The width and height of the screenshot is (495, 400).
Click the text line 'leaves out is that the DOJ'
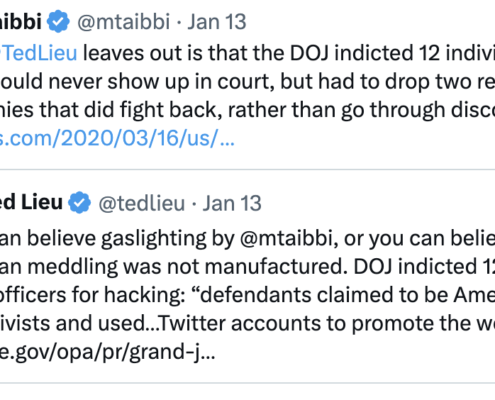click(x=206, y=53)
